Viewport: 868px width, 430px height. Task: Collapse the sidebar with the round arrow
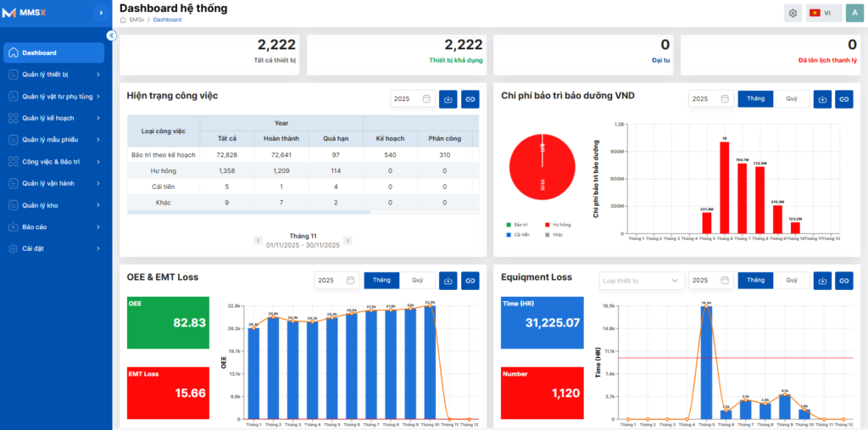click(x=111, y=36)
